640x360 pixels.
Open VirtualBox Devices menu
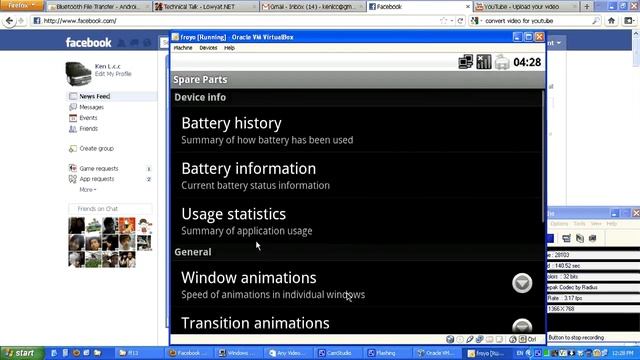pos(208,48)
